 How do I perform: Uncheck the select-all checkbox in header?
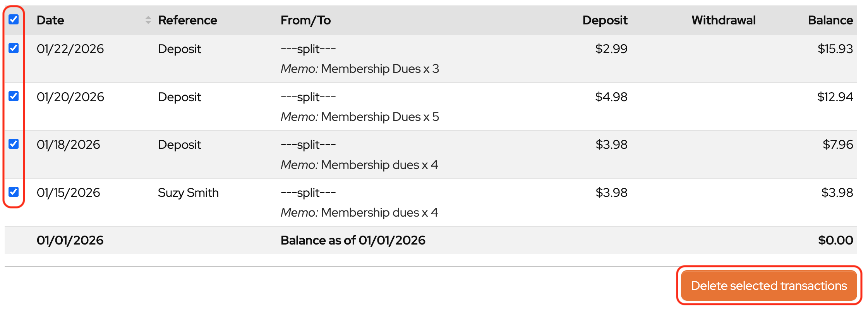click(14, 19)
